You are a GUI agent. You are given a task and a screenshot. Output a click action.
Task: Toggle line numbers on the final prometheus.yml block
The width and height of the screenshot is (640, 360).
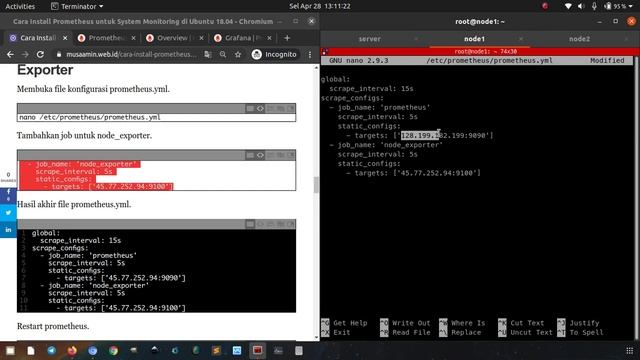[250, 224]
